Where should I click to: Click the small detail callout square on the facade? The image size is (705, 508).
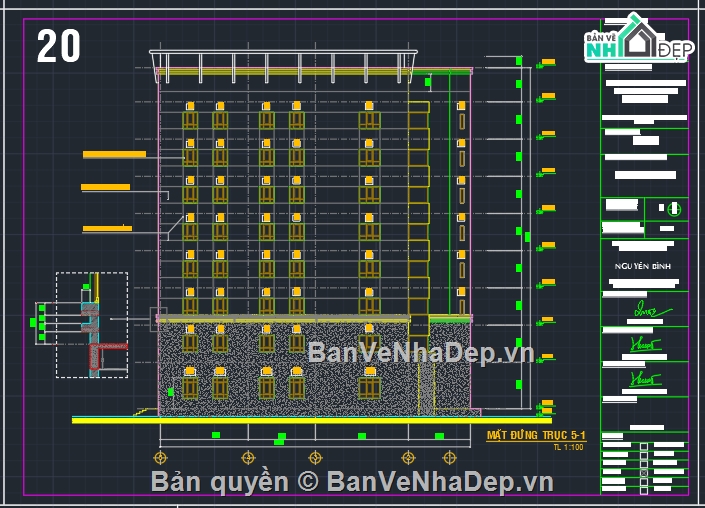158,319
